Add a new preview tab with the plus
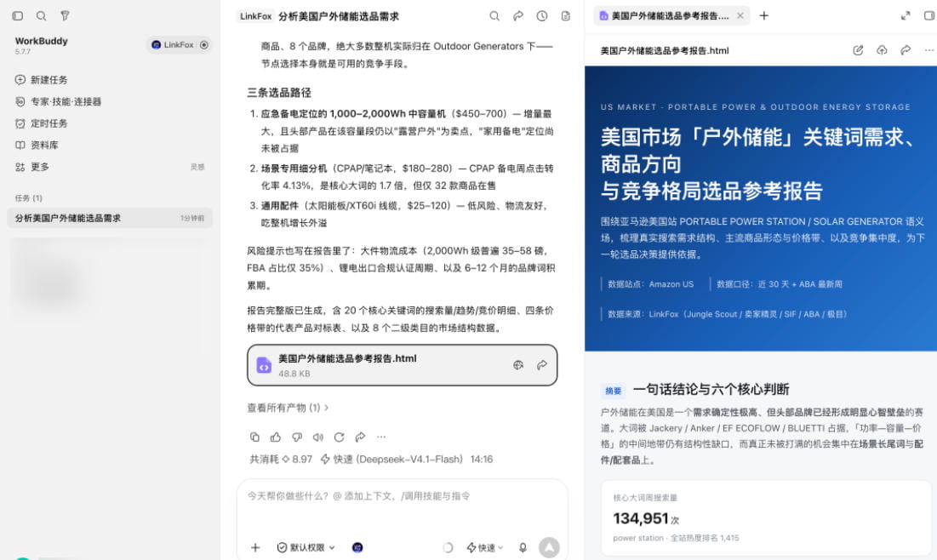 (x=763, y=16)
